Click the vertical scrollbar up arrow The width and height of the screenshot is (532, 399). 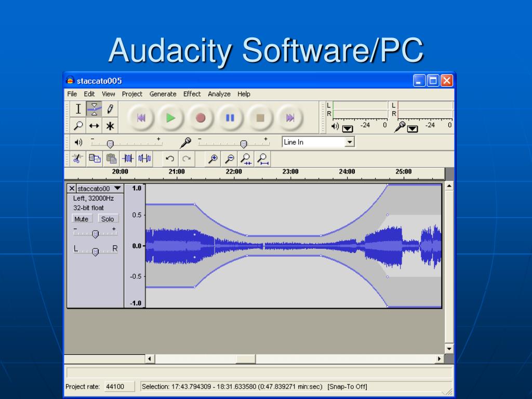[449, 186]
